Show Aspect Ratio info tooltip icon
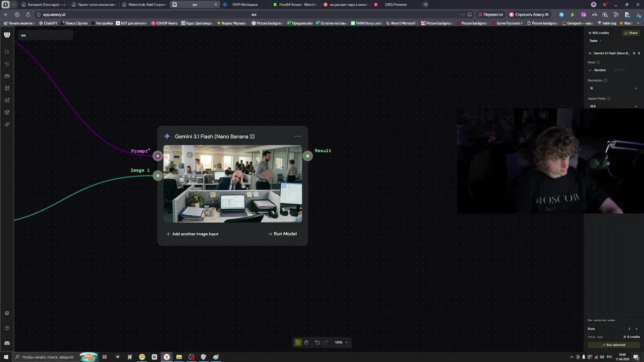Image resolution: width=644 pixels, height=362 pixels. tap(609, 99)
